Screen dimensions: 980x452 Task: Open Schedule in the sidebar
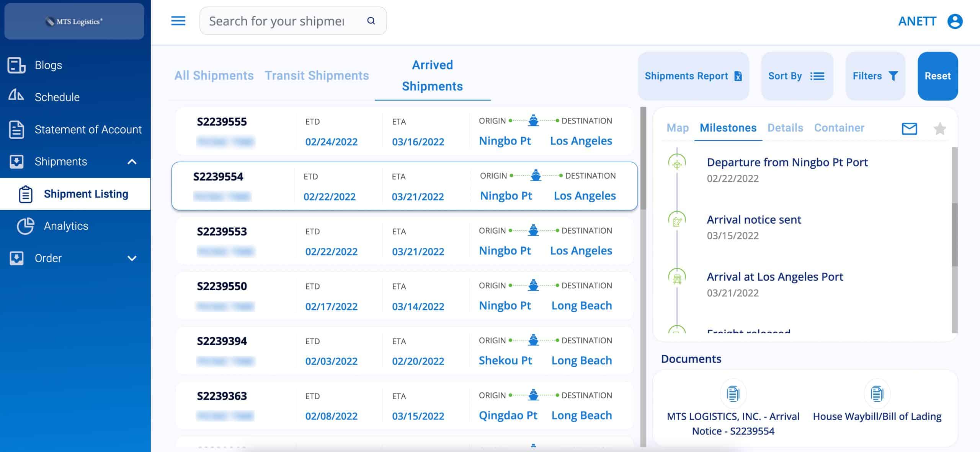[x=75, y=97]
